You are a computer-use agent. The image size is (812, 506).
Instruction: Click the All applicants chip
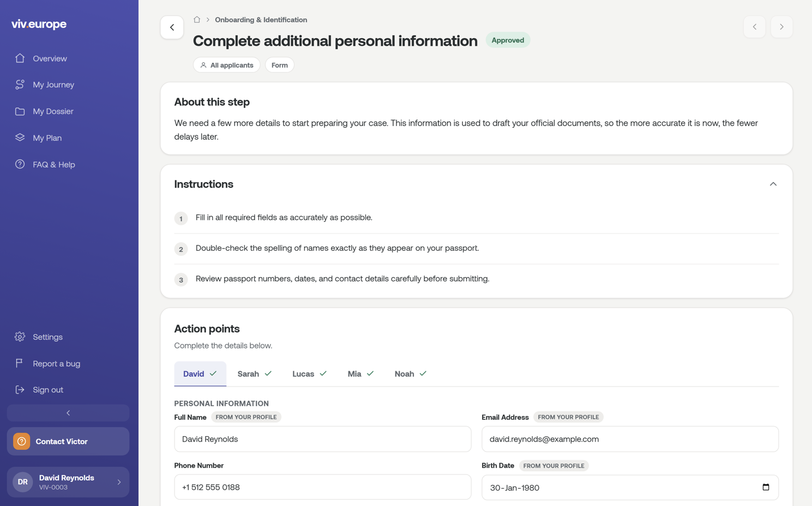tap(226, 65)
